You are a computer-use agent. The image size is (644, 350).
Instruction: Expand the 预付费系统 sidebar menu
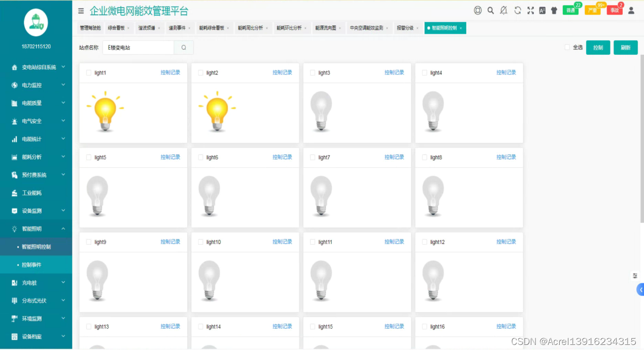click(36, 175)
